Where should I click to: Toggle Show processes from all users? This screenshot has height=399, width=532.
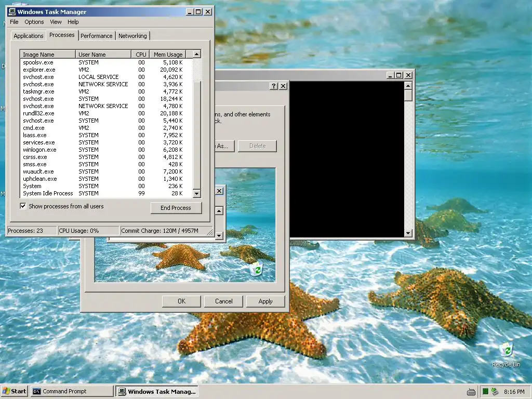(23, 206)
